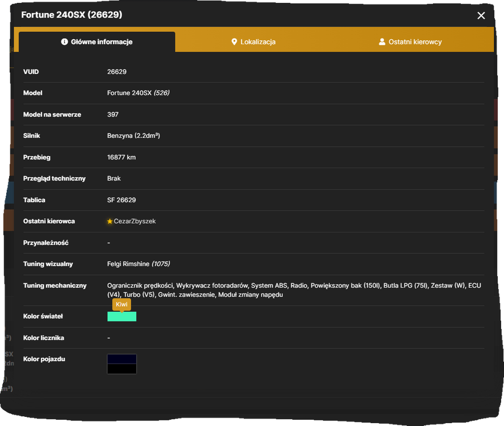This screenshot has height=426, width=504.
Task: Click the Tuning mechaniczny label
Action: (55, 285)
